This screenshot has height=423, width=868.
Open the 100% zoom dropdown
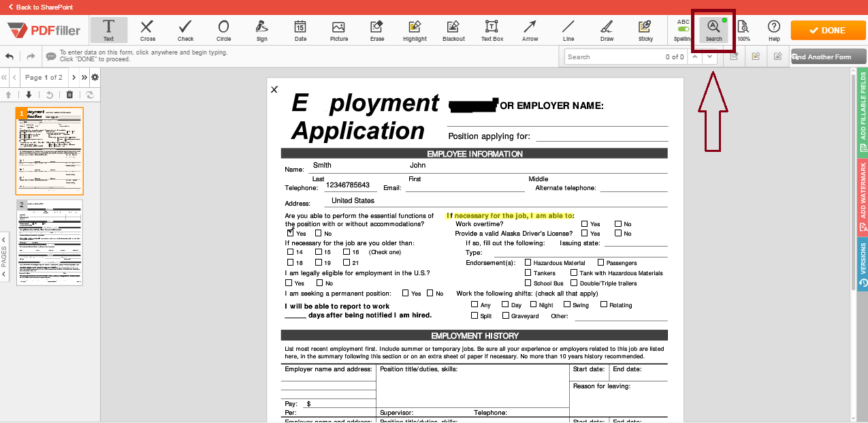click(x=743, y=31)
